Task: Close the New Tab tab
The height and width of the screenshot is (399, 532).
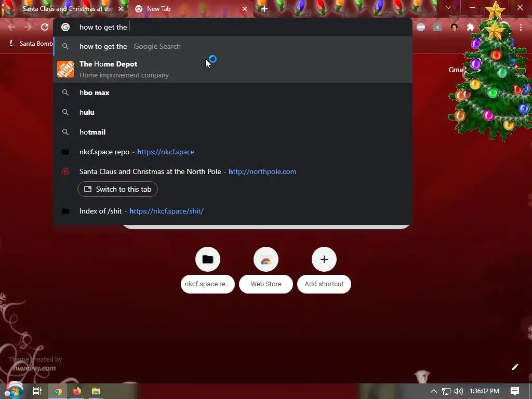Action: point(245,9)
